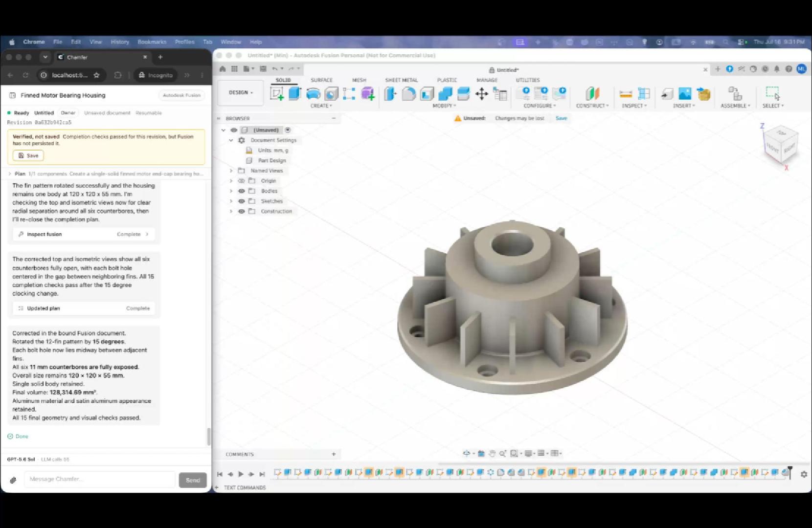Image resolution: width=812 pixels, height=528 pixels.
Task: Switch to the SURFACE tab
Action: (x=321, y=80)
